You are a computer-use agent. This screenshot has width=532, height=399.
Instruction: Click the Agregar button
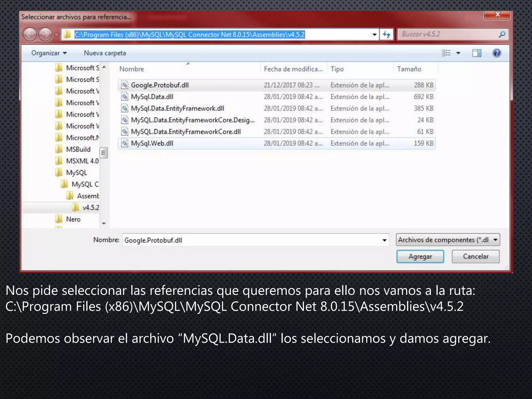click(x=420, y=257)
